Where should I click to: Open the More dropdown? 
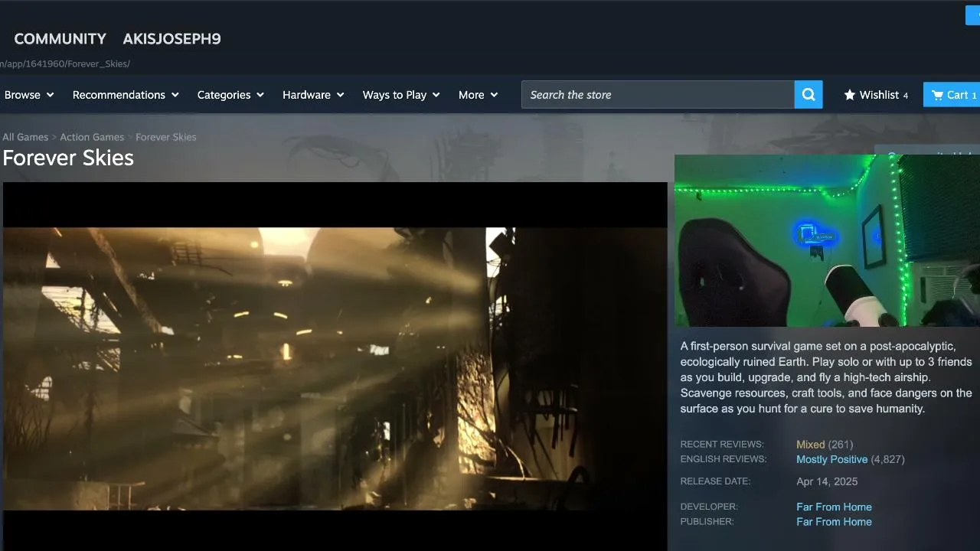(478, 95)
